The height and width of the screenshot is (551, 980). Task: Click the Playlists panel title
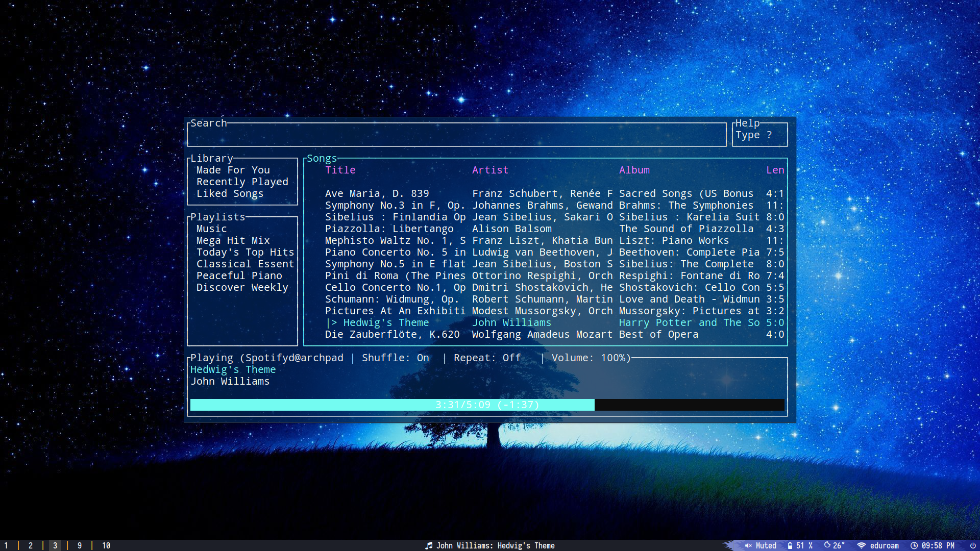click(218, 217)
